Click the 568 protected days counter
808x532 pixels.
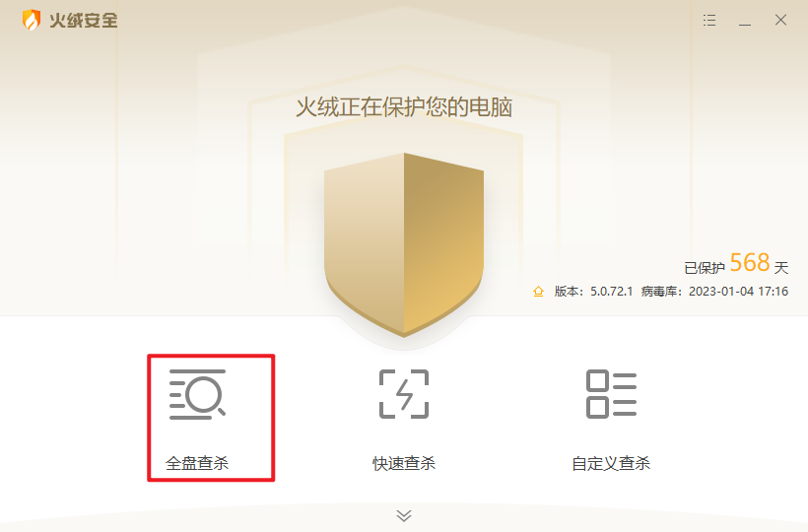point(750,263)
